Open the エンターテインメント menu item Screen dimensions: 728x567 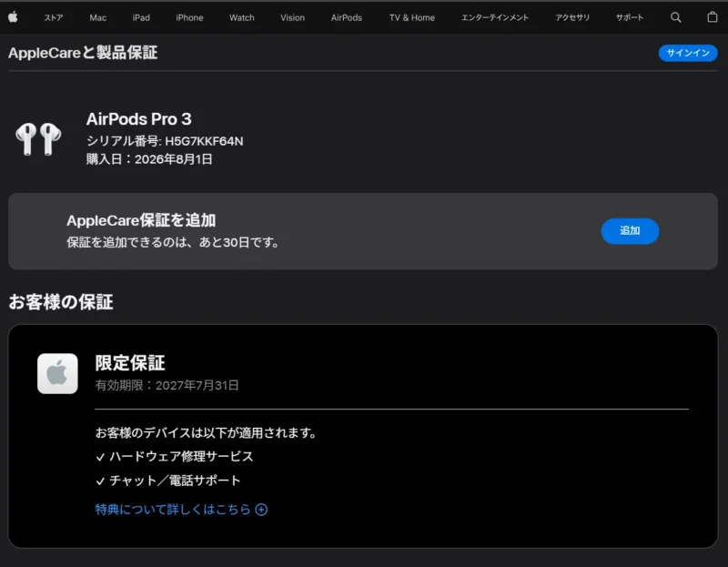pyautogui.click(x=495, y=17)
